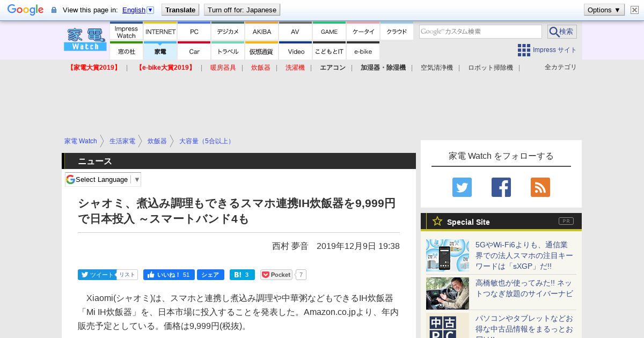The height and width of the screenshot is (338, 644).
Task: Click the Special Site star icon
Action: click(x=437, y=221)
